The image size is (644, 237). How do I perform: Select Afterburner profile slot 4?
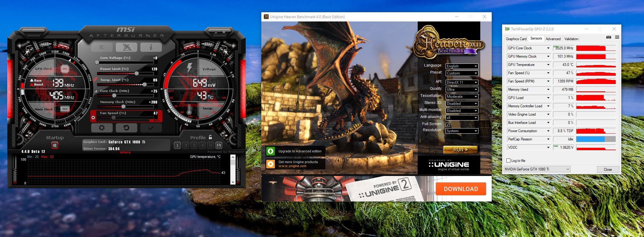point(202,145)
